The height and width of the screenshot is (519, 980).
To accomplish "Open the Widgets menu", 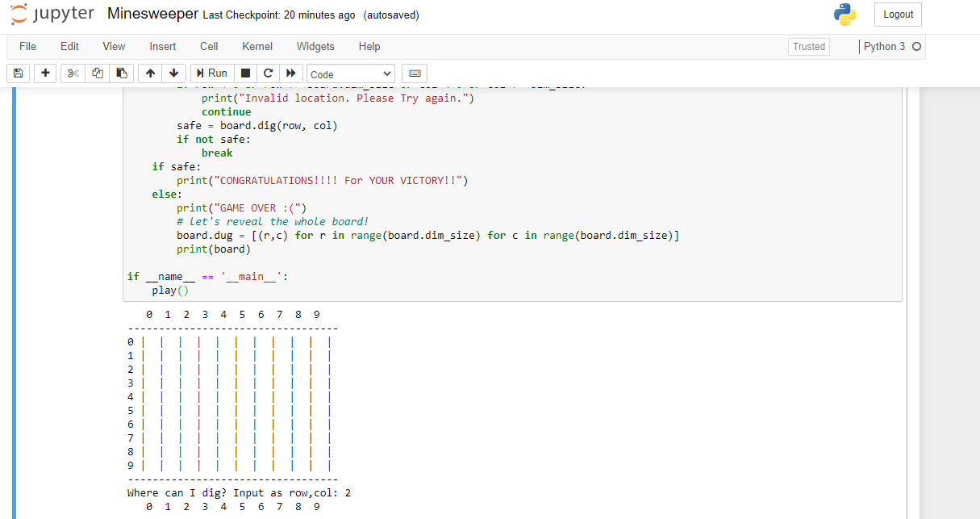I will [x=315, y=46].
